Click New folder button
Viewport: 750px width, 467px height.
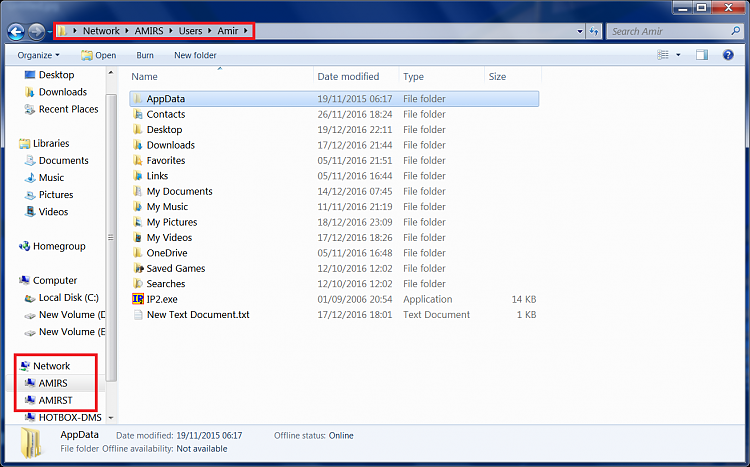pyautogui.click(x=195, y=55)
